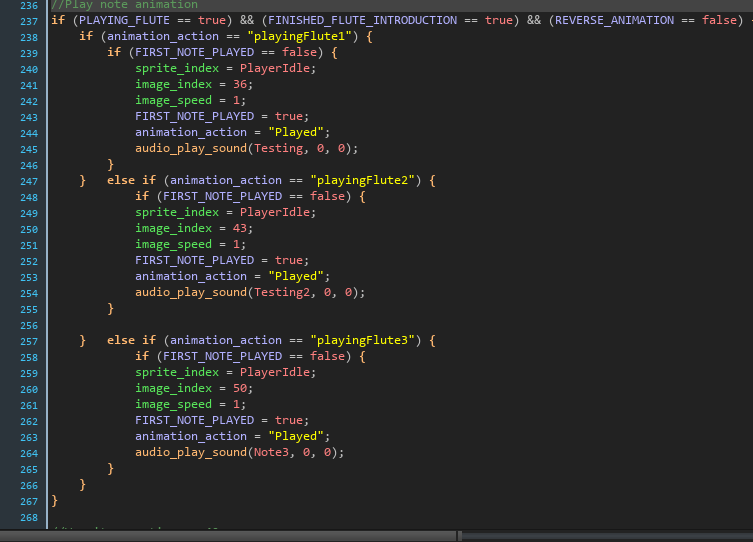Click line number 247 in the gutter
The height and width of the screenshot is (542, 753).
click(x=29, y=181)
